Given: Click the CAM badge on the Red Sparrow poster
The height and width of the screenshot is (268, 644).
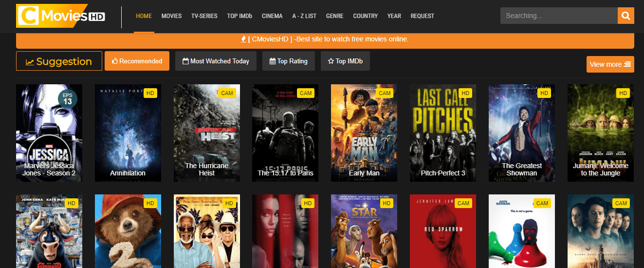Looking at the screenshot, I should click(463, 203).
